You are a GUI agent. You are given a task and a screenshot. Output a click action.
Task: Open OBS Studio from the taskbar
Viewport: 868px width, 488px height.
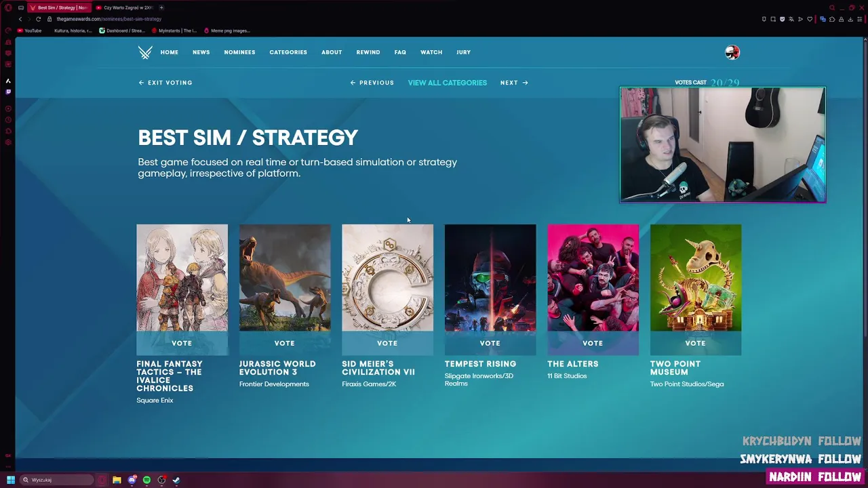point(161,480)
